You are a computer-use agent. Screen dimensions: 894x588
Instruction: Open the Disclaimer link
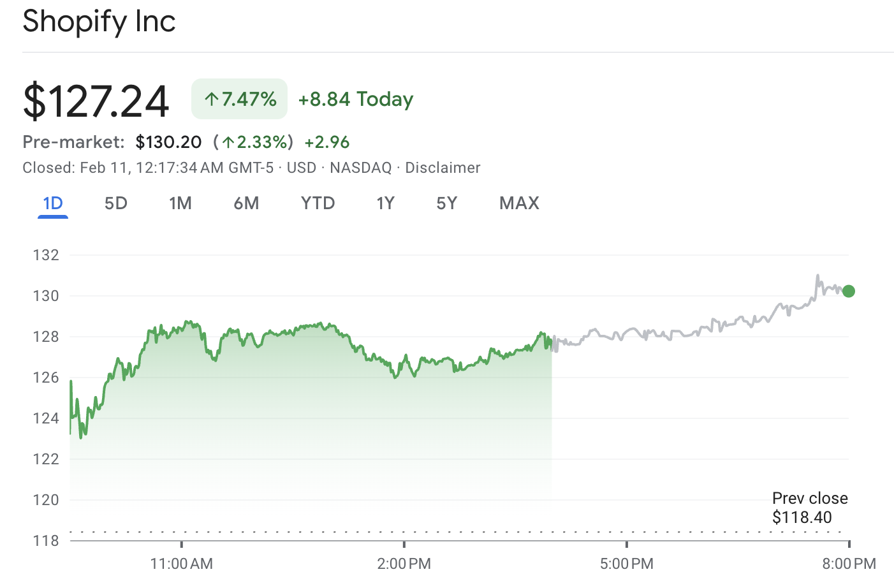[x=443, y=168]
